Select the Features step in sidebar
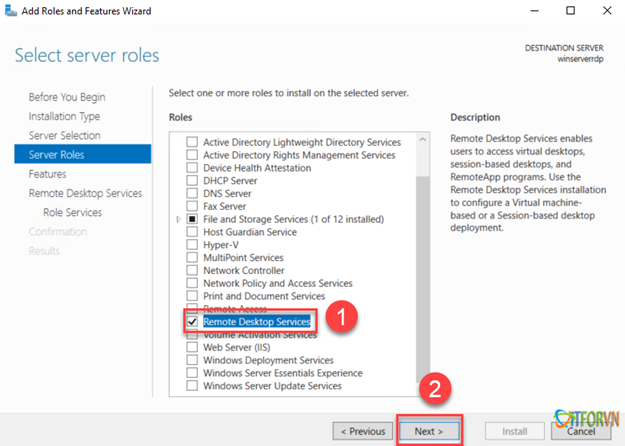Image resolution: width=625 pixels, height=446 pixels. (47, 174)
